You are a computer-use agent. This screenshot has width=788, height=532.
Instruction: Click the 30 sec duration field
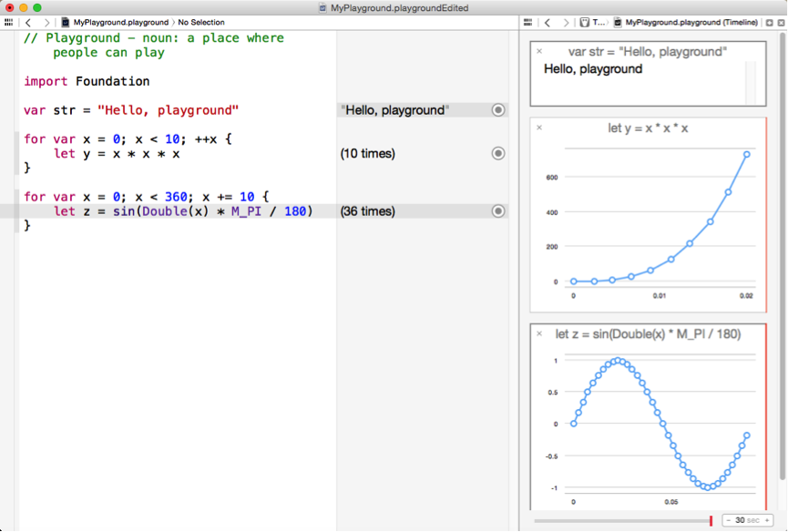pos(747,520)
